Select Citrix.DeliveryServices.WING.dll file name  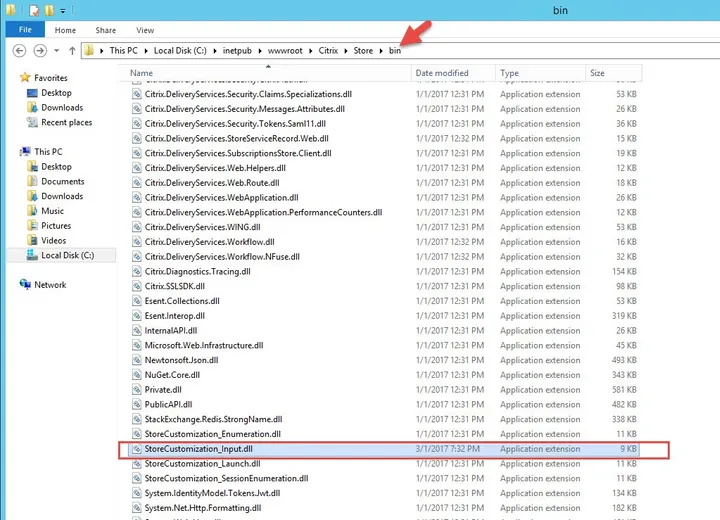coord(202,227)
